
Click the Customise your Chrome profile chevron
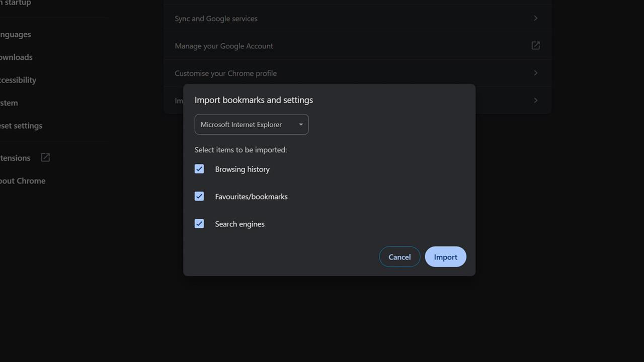click(535, 73)
